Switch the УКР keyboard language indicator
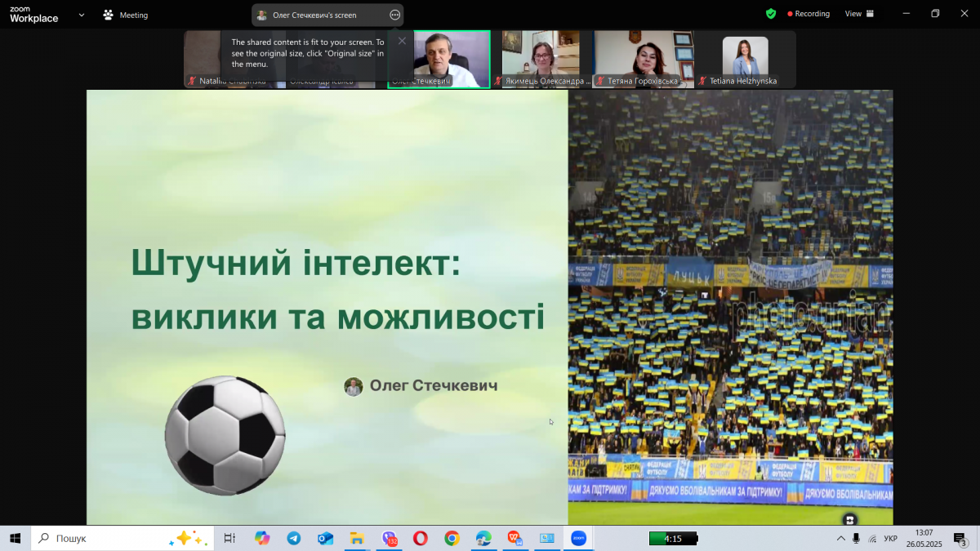Screen dimensions: 980x551 (x=891, y=539)
